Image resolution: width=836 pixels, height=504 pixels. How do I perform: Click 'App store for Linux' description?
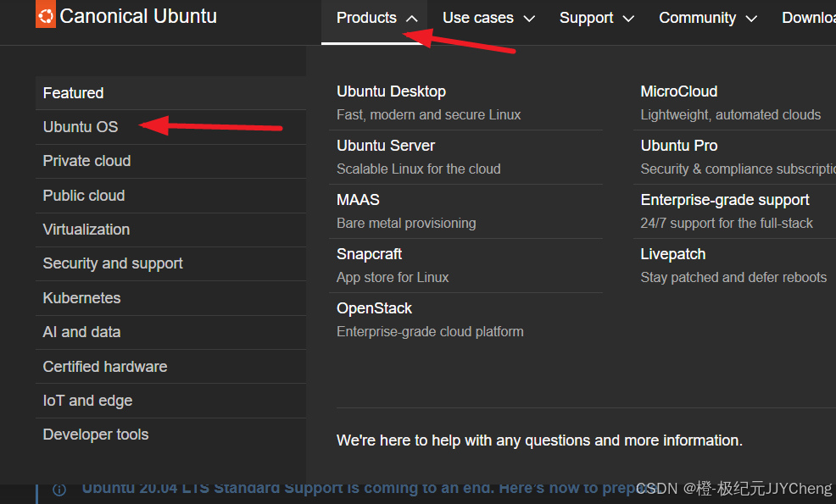point(393,278)
